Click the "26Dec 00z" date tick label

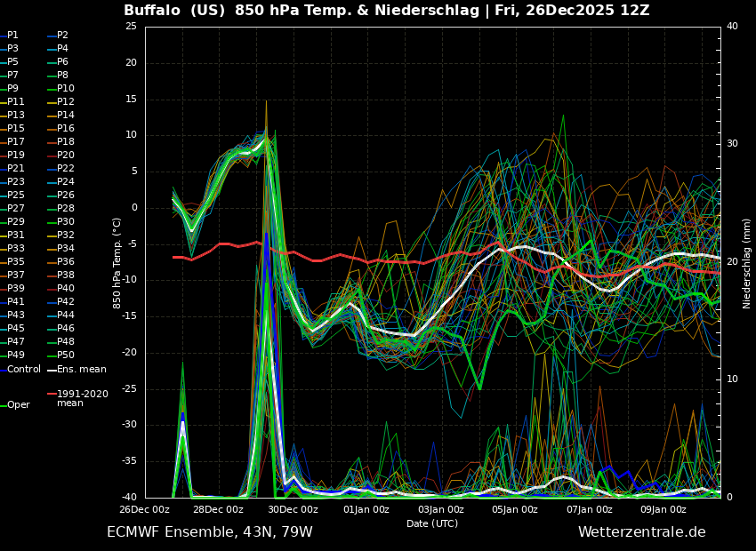[x=145, y=509]
